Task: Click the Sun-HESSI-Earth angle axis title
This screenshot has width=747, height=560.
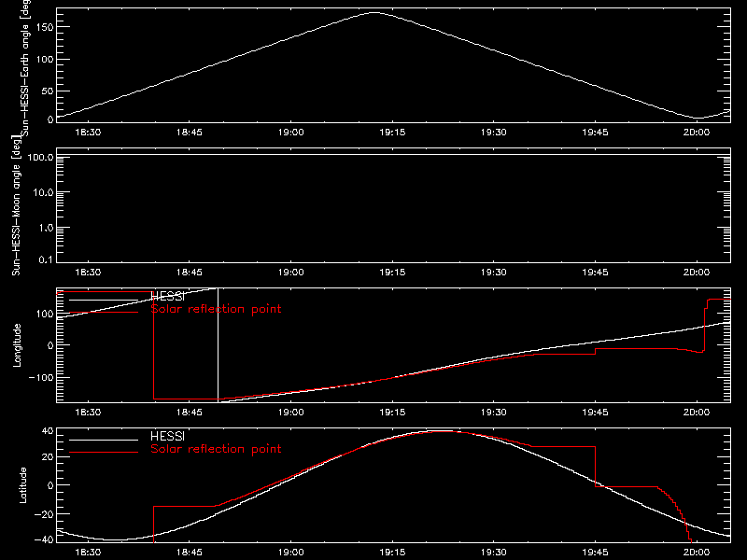Action: 25,67
